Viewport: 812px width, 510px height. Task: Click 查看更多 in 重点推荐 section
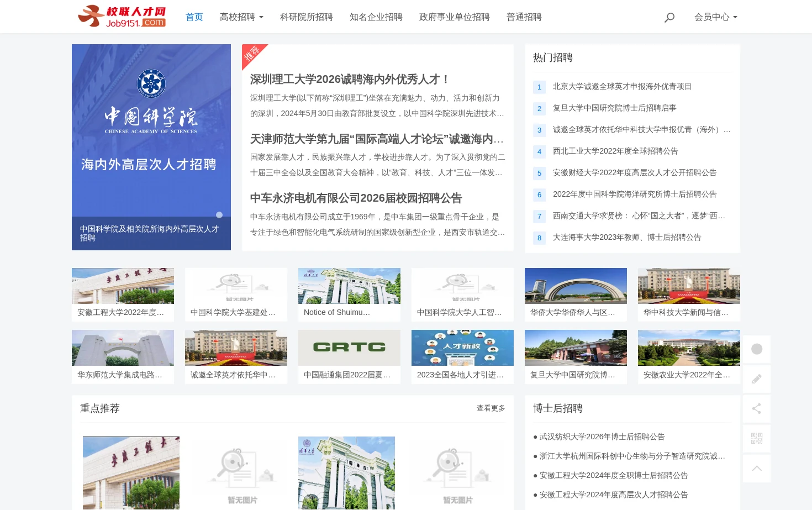point(491,408)
